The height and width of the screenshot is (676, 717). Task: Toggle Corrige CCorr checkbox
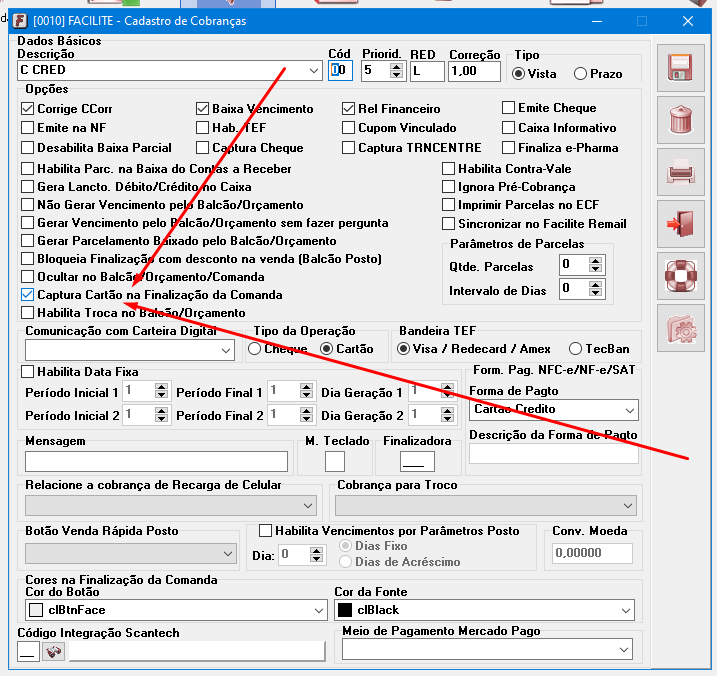[x=27, y=109]
